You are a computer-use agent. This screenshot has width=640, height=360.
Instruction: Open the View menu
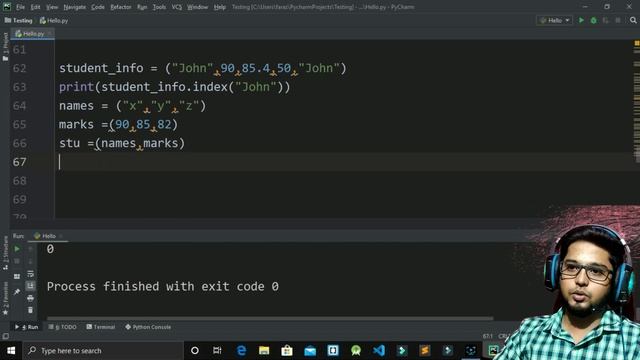(x=52, y=7)
